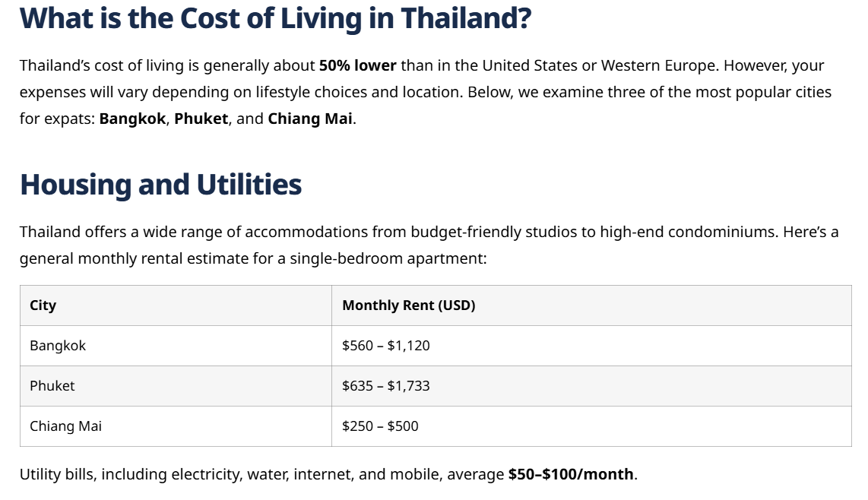Click the "$560 – $1,120" rent cell

coord(386,346)
